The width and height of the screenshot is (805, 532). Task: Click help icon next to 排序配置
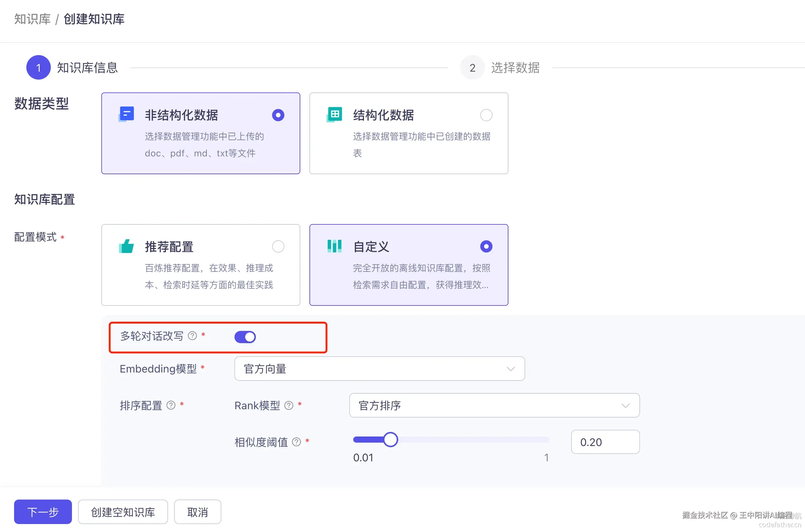click(x=171, y=405)
